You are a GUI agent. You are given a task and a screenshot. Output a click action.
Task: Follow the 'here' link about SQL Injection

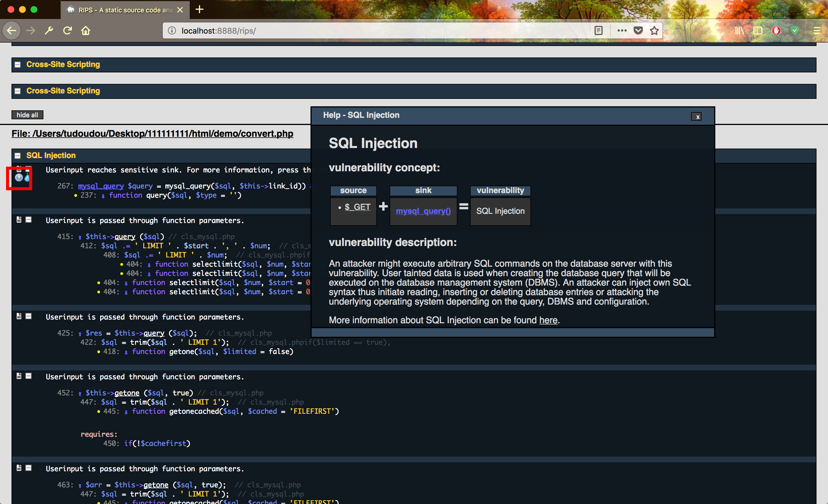(548, 320)
